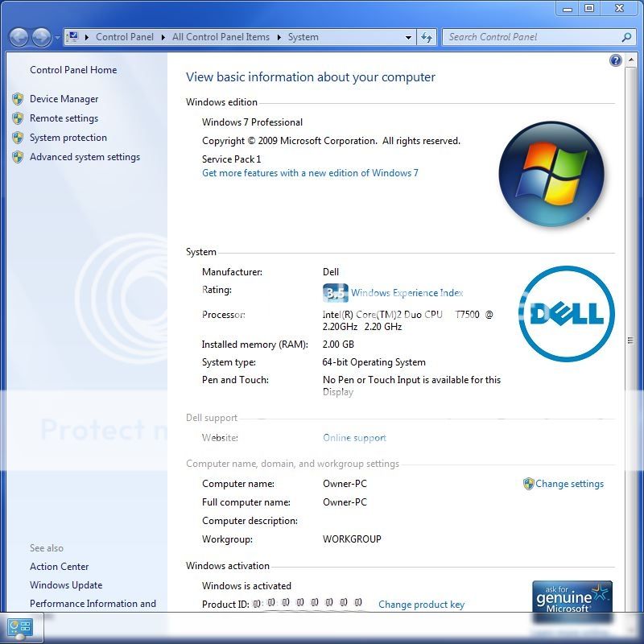Close the System window
644x644 pixels.
point(619,9)
